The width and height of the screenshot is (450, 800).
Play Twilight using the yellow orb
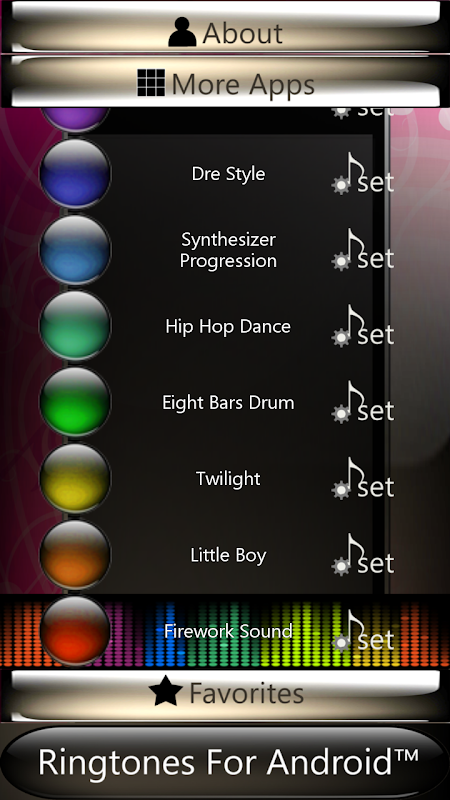75,478
